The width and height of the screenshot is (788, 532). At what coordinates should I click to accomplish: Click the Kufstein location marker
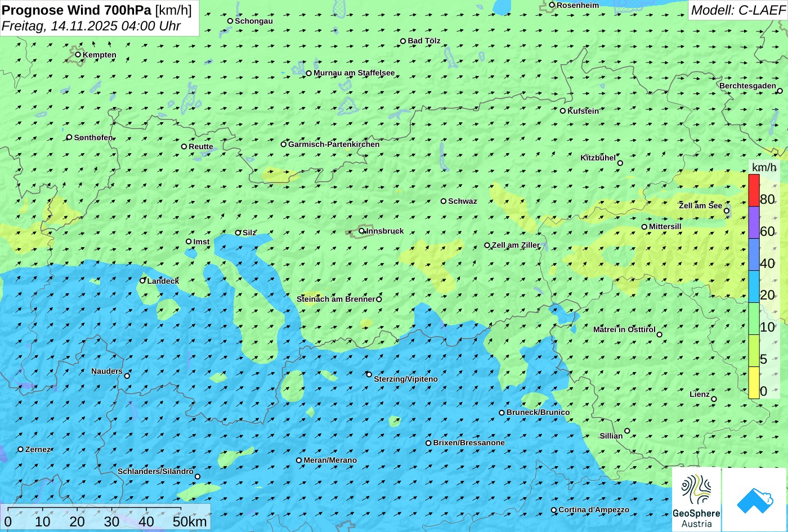pos(563,111)
